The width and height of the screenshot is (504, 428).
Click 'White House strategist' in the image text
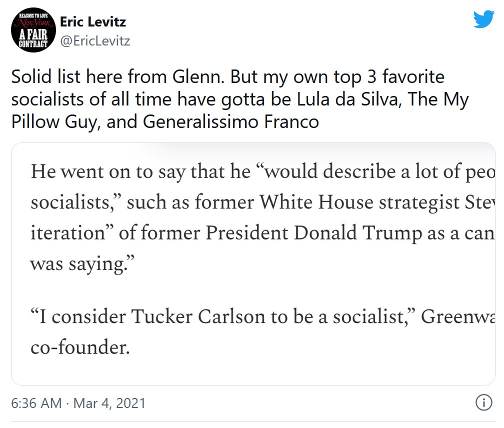click(359, 202)
